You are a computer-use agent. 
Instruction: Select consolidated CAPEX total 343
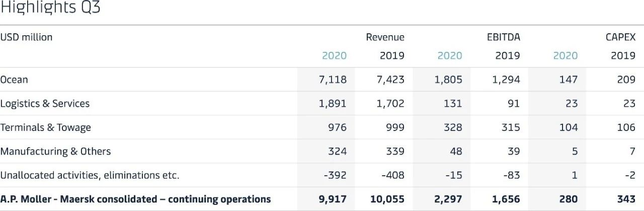point(626,199)
